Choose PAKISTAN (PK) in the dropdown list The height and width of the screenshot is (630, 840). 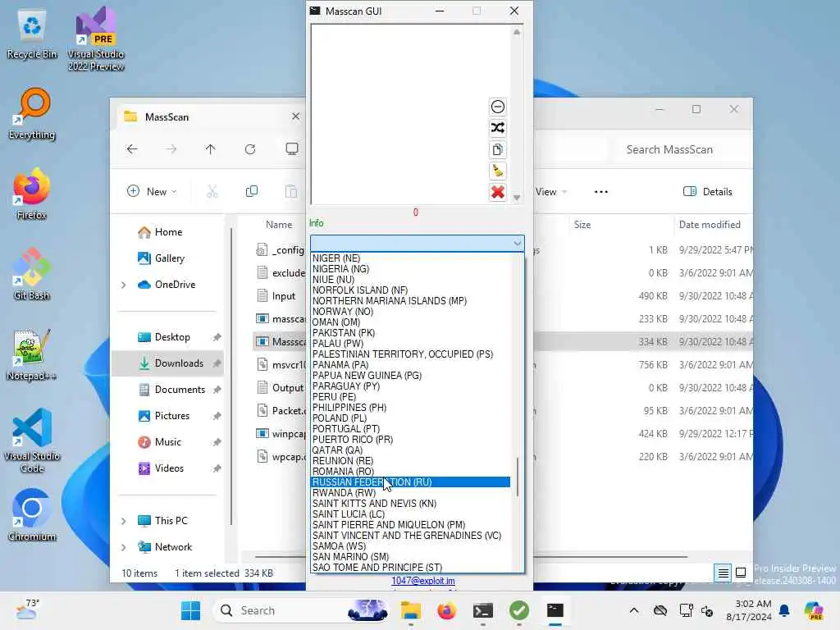point(410,333)
